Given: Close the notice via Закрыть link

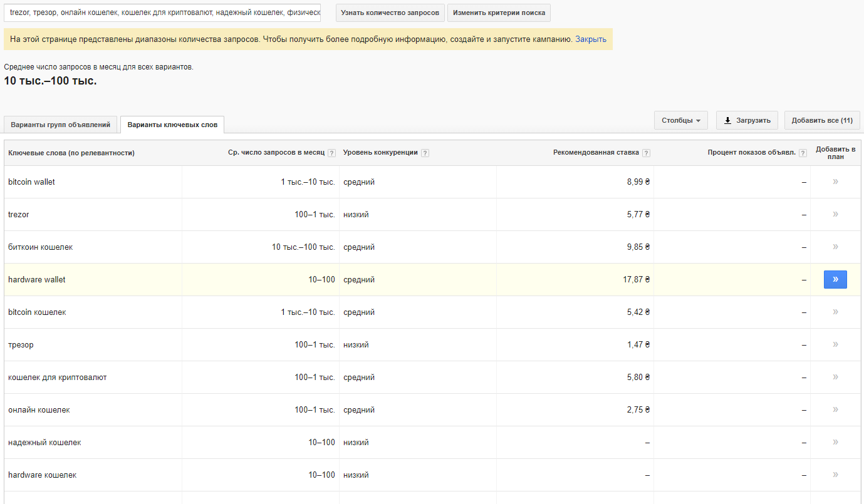Looking at the screenshot, I should pos(591,39).
